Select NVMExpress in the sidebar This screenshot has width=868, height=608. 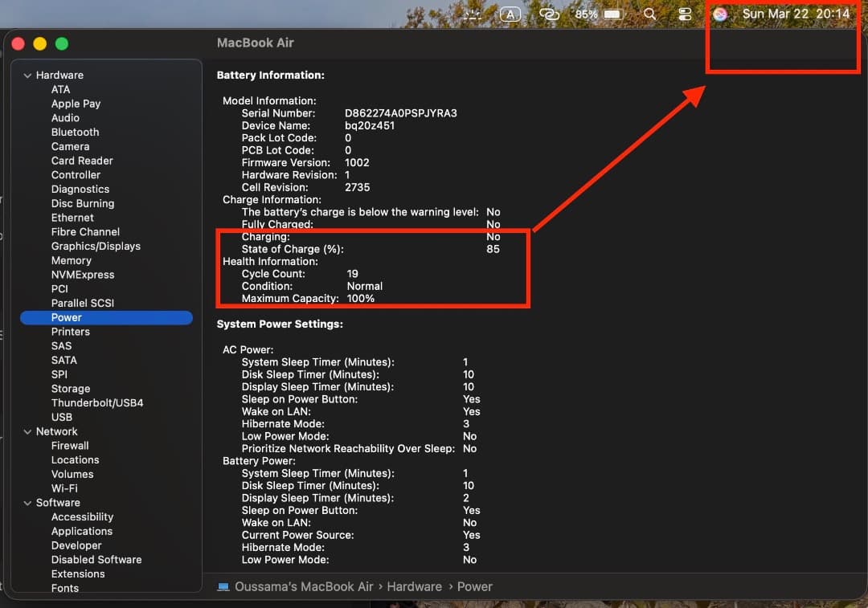[x=83, y=275]
